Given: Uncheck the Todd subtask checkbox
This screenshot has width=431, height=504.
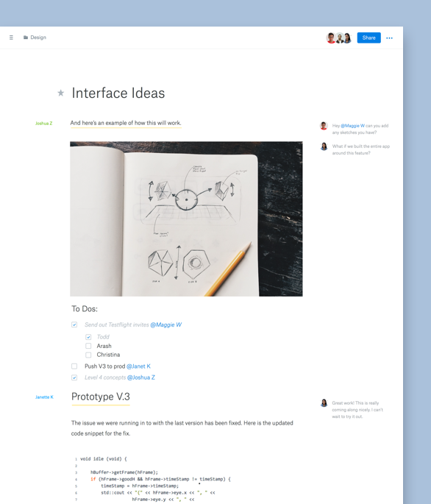Looking at the screenshot, I should pos(88,337).
